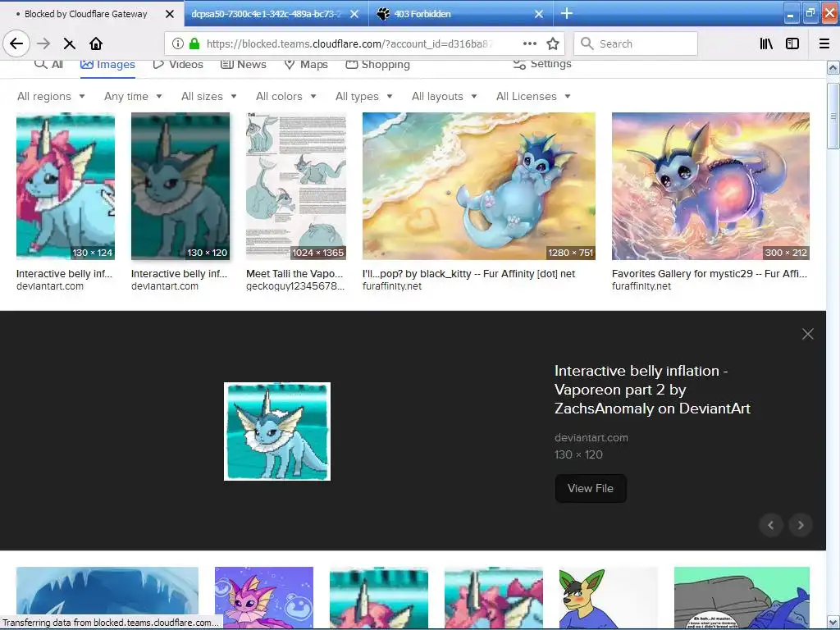Image resolution: width=840 pixels, height=630 pixels.
Task: Click 'I'll...pop? by black_kitty' caption
Action: pos(468,274)
